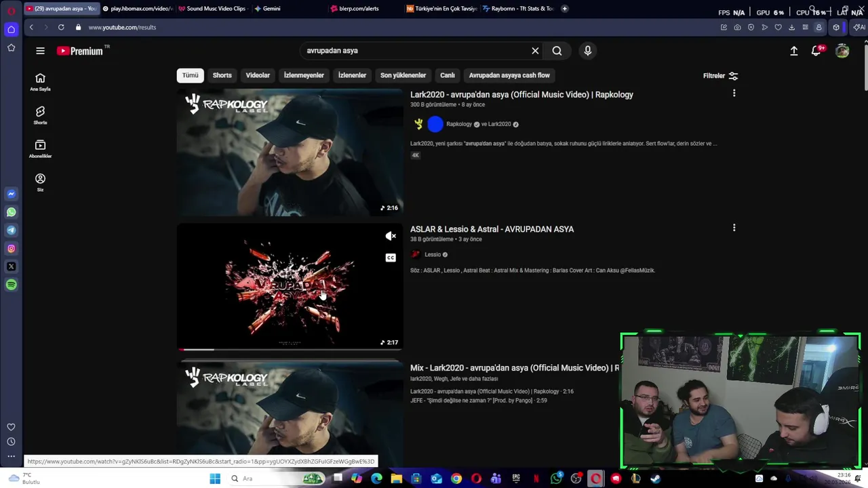The image size is (868, 488).
Task: Open ASLAR & Lessio & Astral video title
Action: pyautogui.click(x=492, y=229)
